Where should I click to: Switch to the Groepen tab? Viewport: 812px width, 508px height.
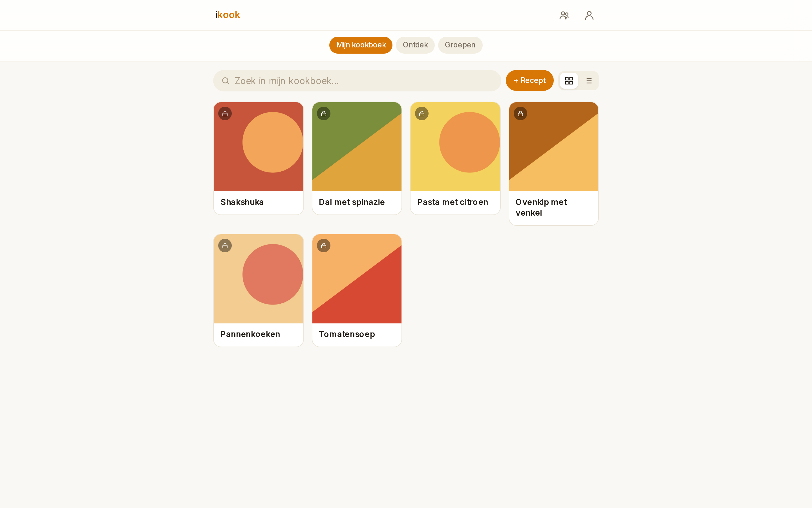pyautogui.click(x=460, y=45)
